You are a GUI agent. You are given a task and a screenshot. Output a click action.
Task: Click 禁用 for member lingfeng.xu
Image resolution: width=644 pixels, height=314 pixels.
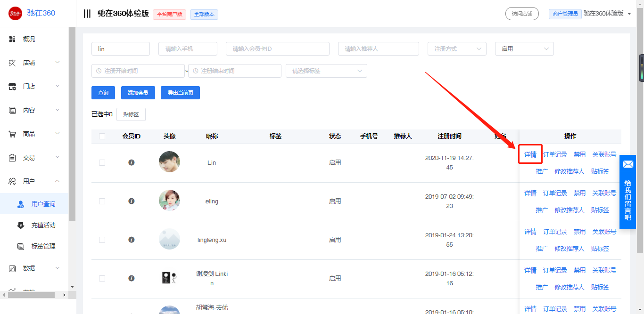pos(579,232)
